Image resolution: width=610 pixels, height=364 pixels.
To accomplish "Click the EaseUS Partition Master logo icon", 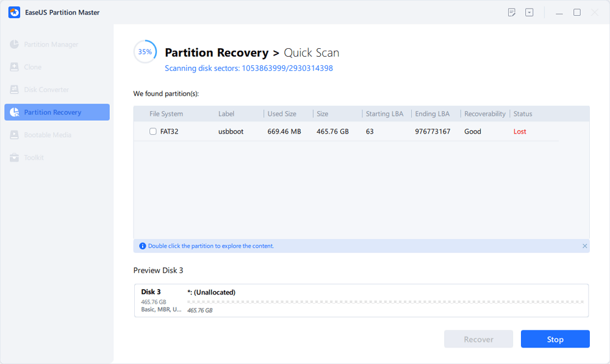I will coord(15,12).
